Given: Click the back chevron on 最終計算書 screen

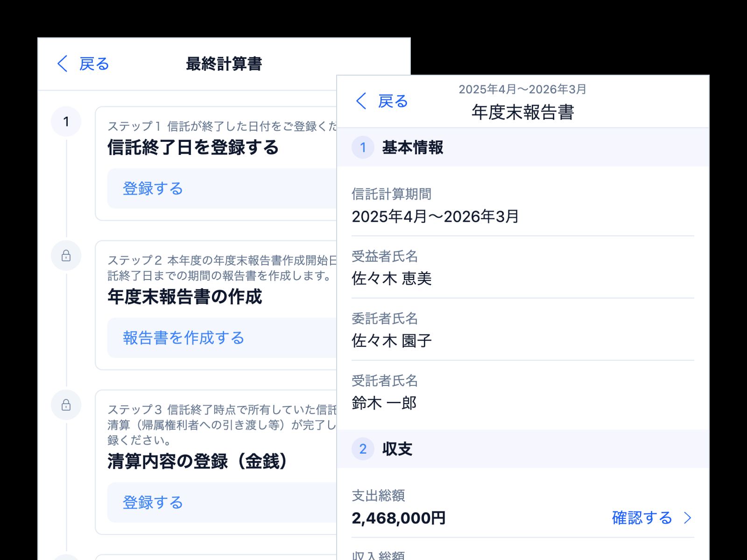Looking at the screenshot, I should (62, 64).
